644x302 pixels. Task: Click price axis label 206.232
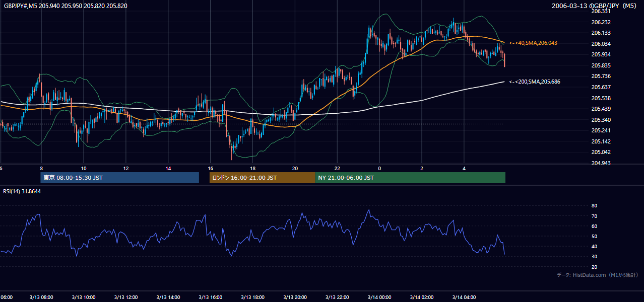coord(601,22)
